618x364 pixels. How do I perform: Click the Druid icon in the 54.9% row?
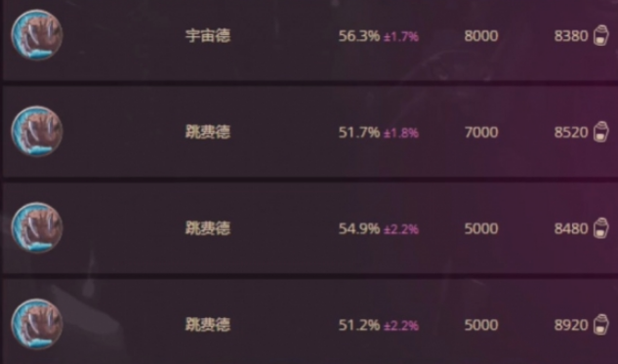37,227
